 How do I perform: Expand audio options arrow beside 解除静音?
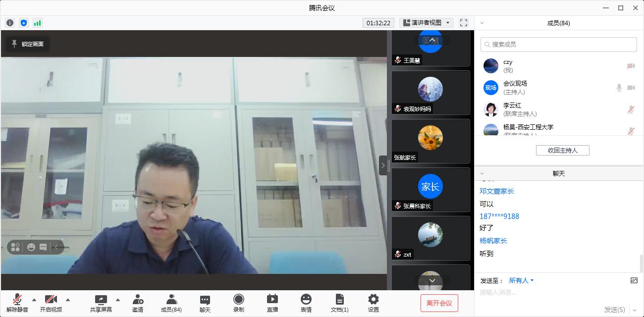[34, 300]
